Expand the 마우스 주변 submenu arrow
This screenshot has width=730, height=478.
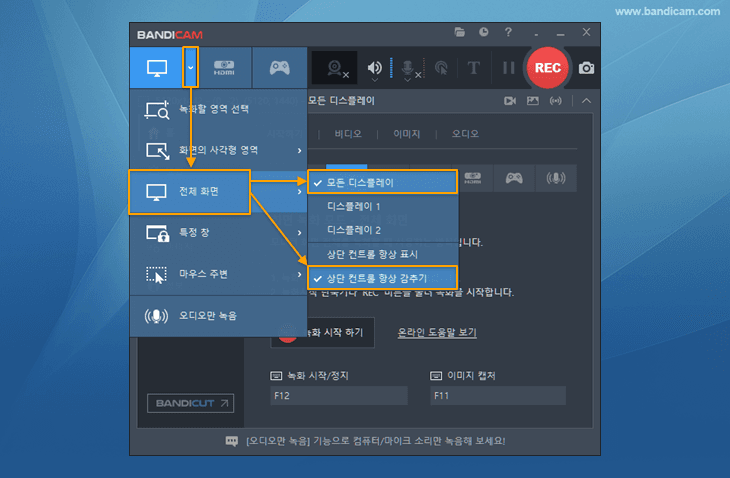pyautogui.click(x=299, y=275)
